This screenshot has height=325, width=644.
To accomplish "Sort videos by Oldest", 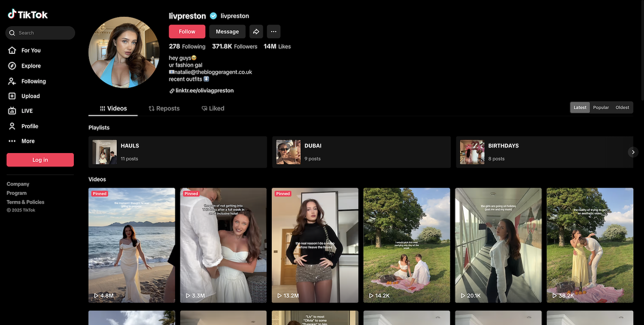I will point(622,107).
